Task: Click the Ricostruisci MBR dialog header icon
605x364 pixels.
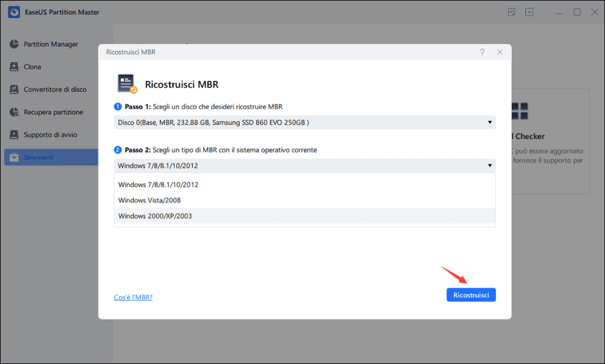Action: [x=127, y=83]
